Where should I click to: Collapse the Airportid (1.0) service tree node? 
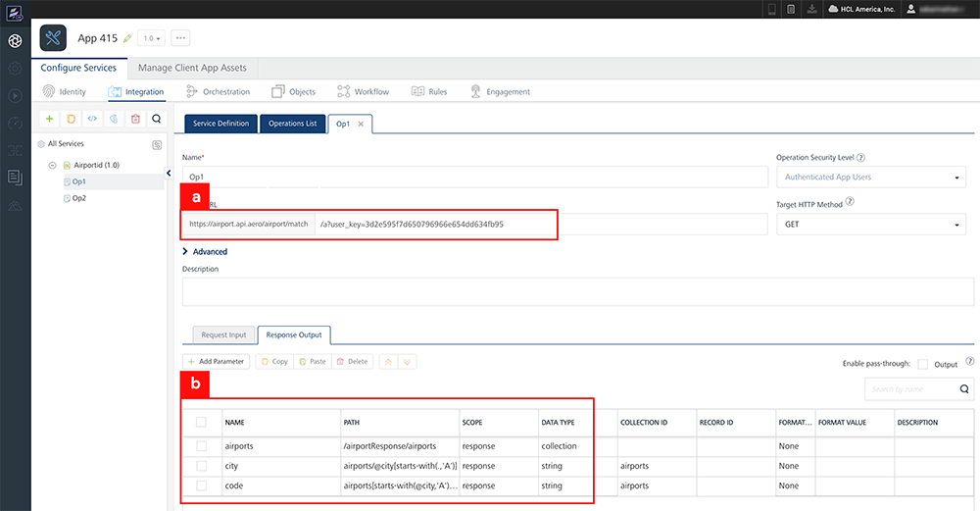52,165
